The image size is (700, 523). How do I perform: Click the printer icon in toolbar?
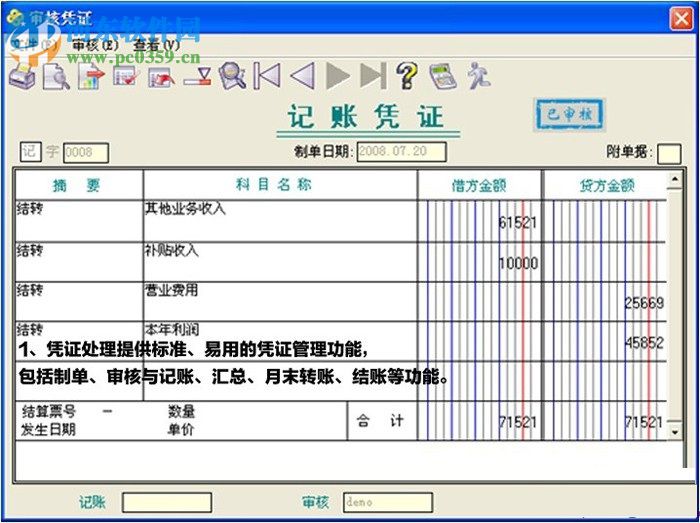pyautogui.click(x=22, y=76)
